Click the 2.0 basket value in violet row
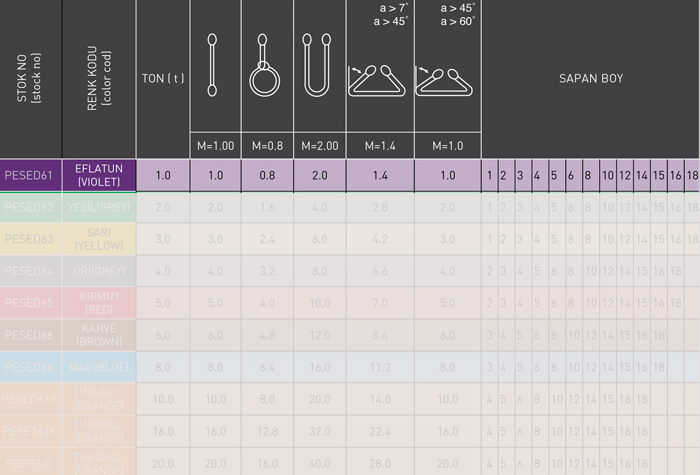 320,175
